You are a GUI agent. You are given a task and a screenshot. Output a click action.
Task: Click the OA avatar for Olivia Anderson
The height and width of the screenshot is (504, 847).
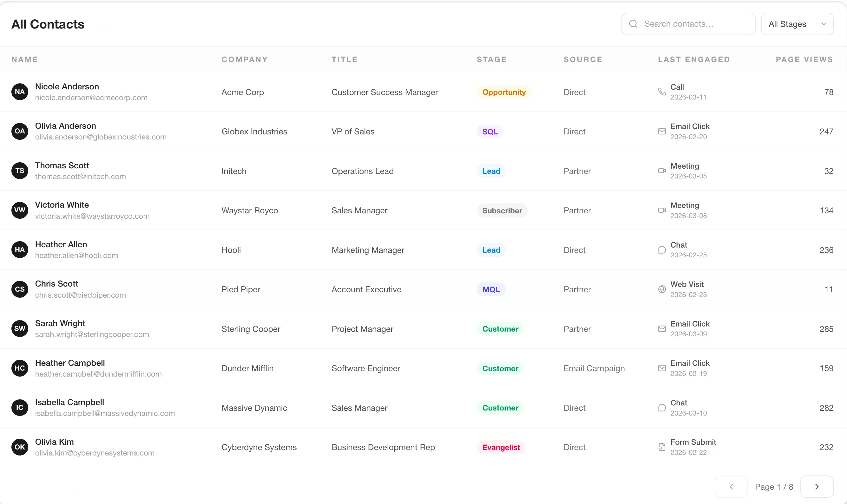20,131
